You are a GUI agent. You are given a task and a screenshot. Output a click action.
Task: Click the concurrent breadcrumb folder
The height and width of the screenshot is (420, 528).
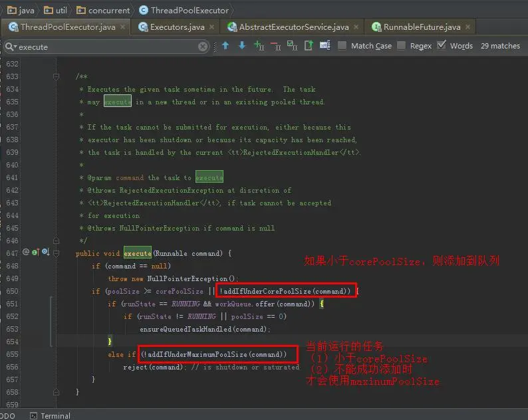point(103,11)
